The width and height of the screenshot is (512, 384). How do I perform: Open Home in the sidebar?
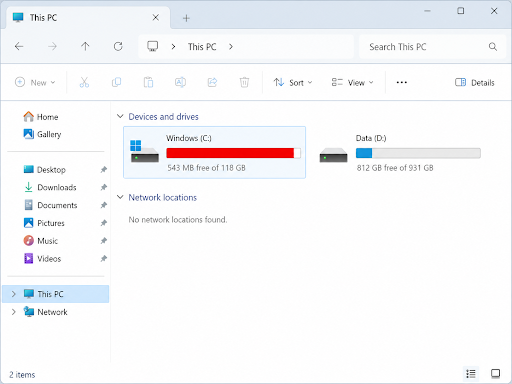(41, 117)
